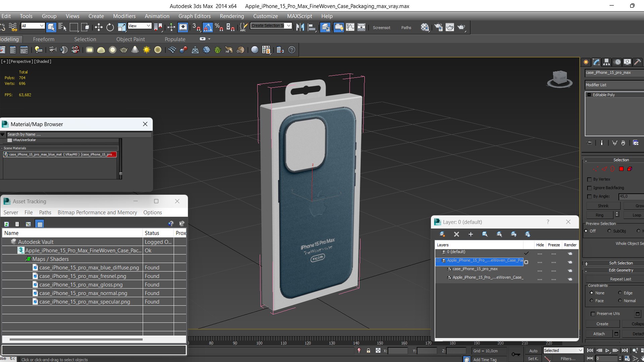The height and width of the screenshot is (362, 644).
Task: Open the Modifier List dropdown
Action: [x=614, y=85]
